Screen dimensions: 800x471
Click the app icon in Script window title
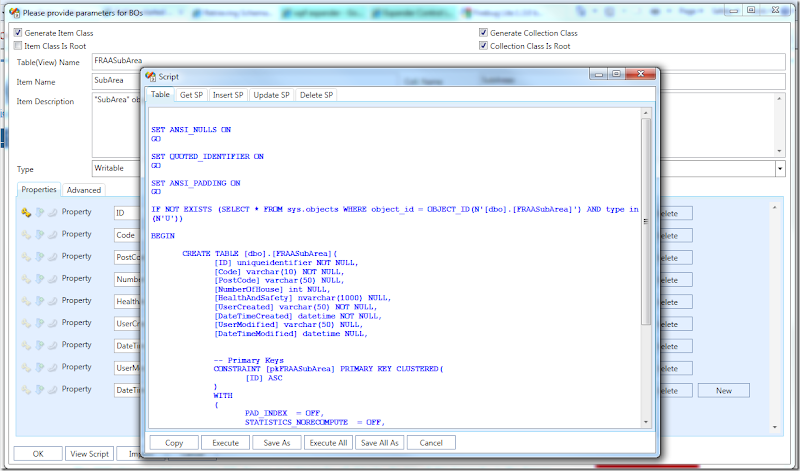[x=150, y=76]
